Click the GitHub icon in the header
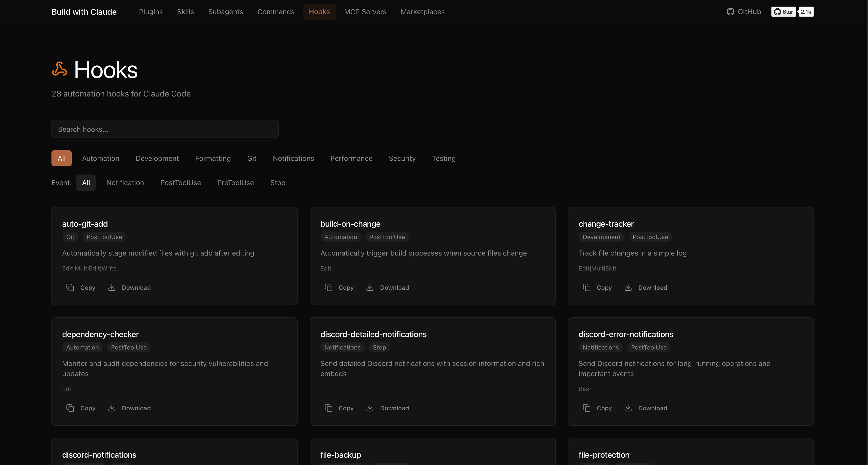 coord(730,11)
